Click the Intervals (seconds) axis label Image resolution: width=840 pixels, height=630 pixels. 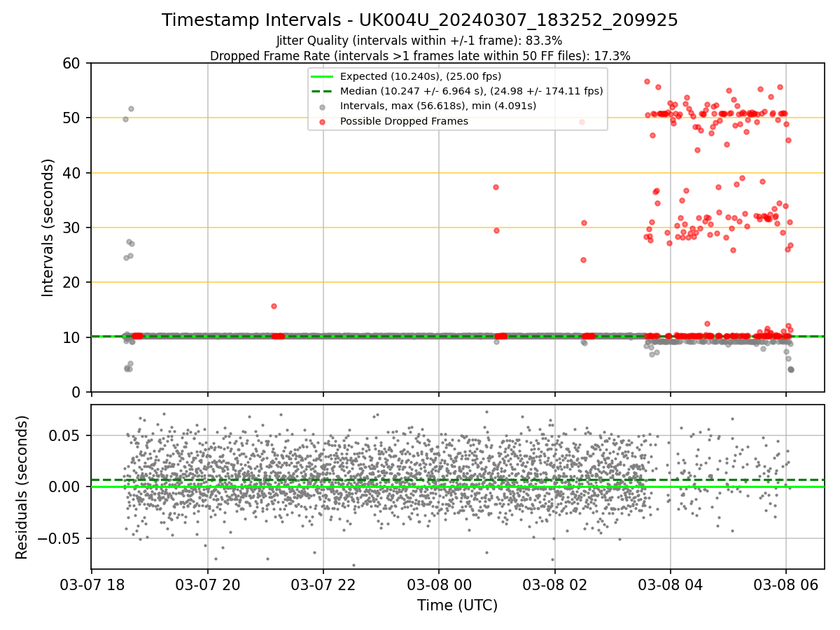(x=48, y=227)
